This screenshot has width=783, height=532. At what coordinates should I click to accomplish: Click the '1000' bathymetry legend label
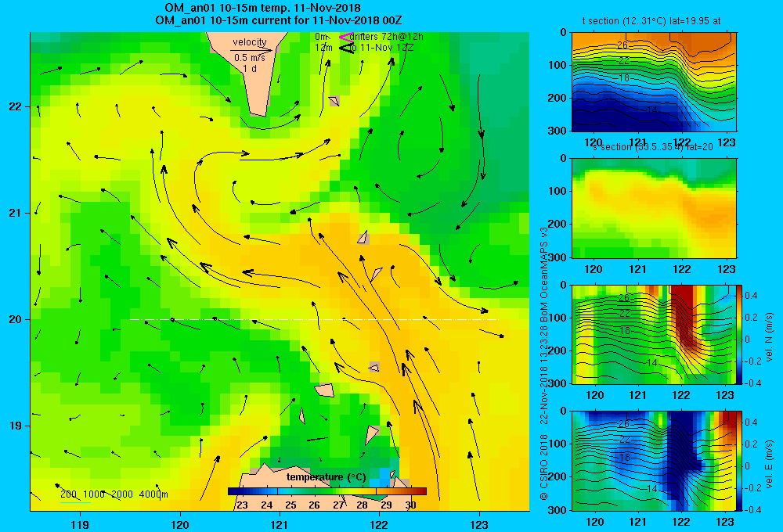pyautogui.click(x=94, y=494)
